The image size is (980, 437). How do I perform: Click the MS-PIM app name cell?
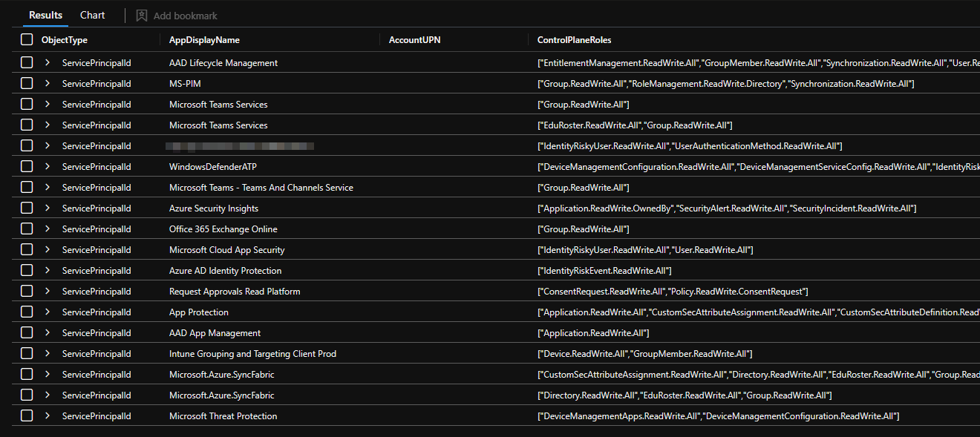[185, 84]
